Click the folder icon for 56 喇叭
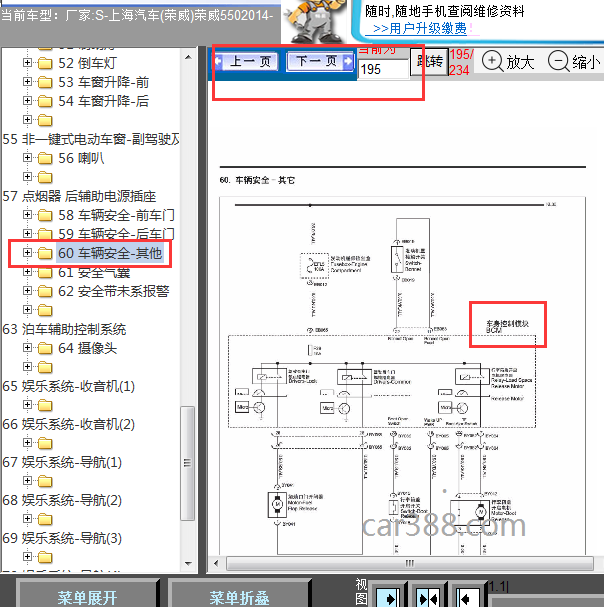This screenshot has width=604, height=607. 45,158
